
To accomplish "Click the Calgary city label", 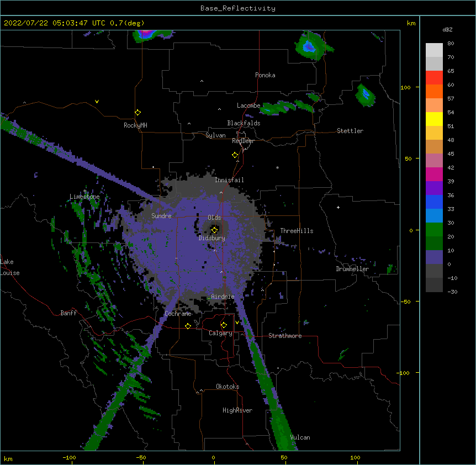I will click(220, 333).
